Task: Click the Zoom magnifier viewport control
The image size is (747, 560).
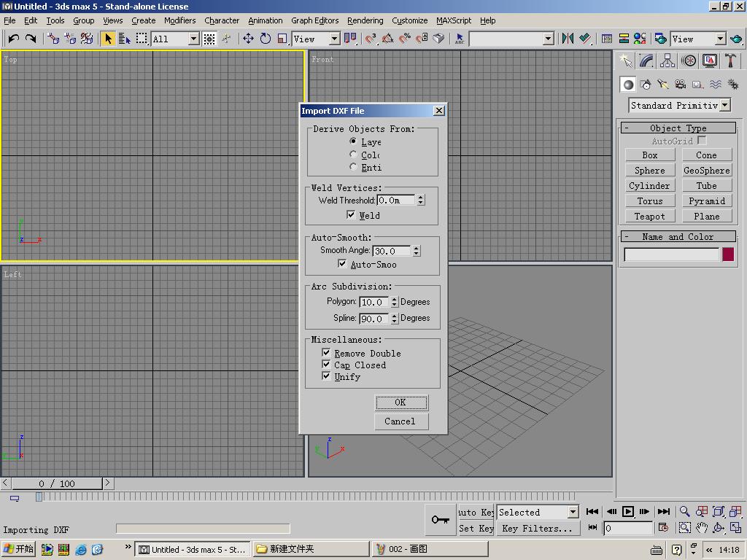Action: point(684,511)
